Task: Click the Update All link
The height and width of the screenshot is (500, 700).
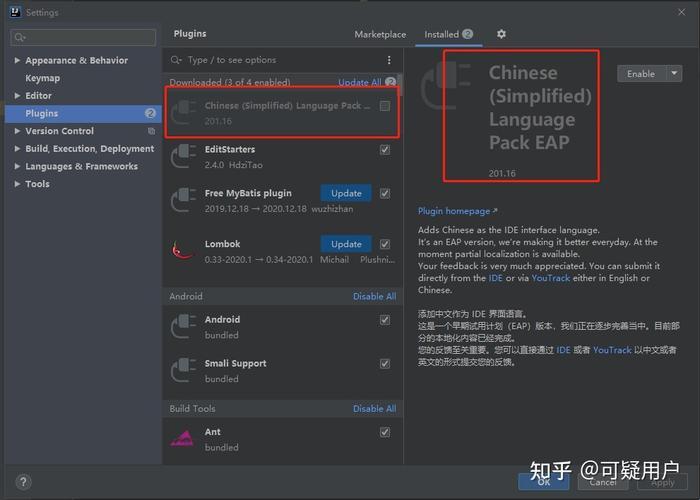Action: tap(359, 82)
